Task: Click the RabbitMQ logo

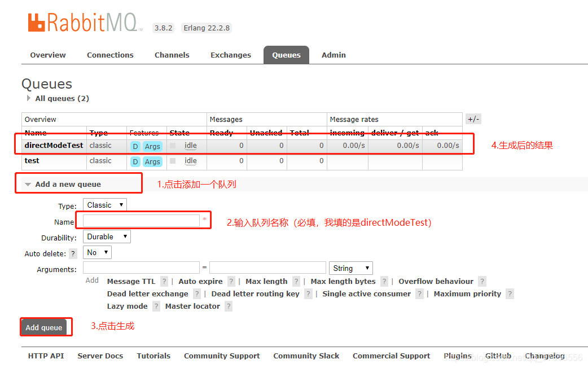Action: click(86, 23)
